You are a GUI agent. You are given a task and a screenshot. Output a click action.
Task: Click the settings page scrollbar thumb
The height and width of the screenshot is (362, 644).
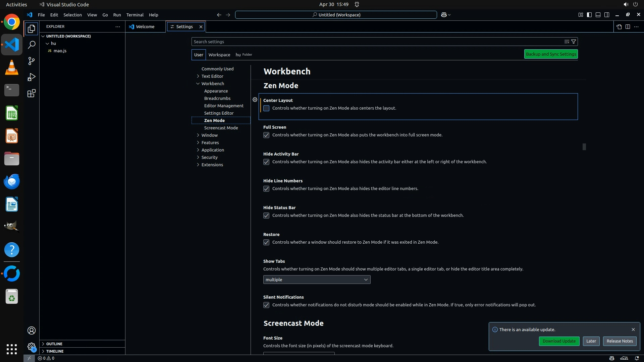584,147
